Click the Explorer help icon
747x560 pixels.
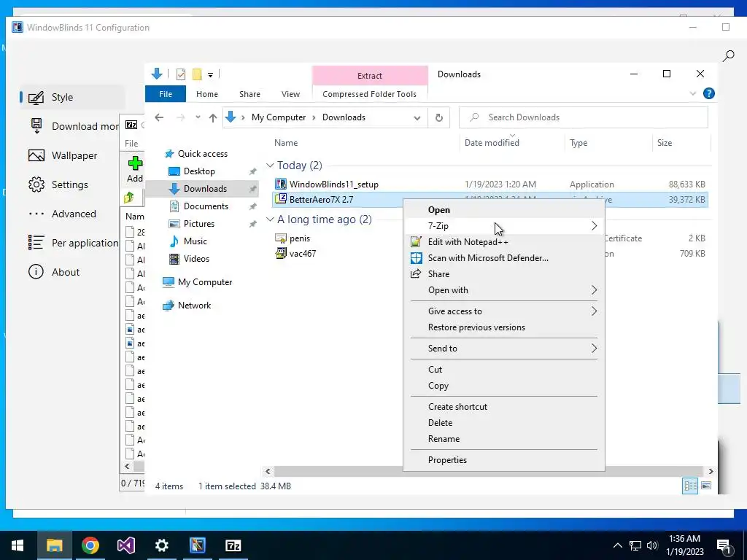(708, 93)
